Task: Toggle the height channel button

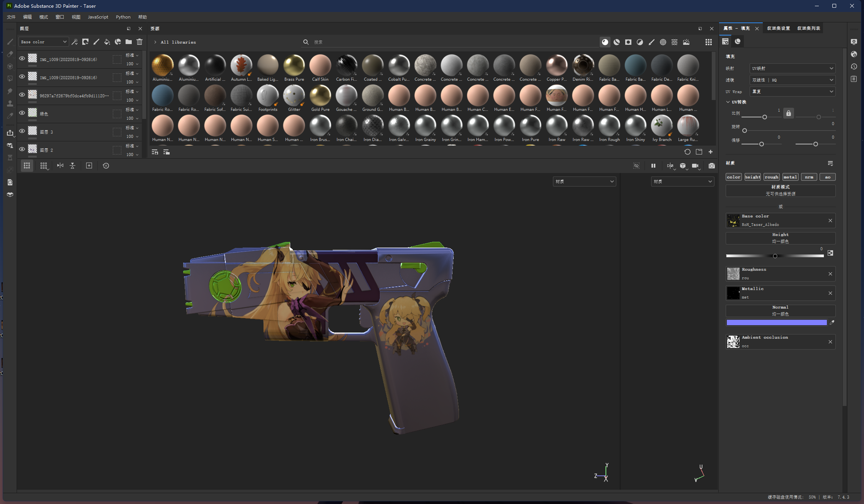Action: tap(752, 177)
